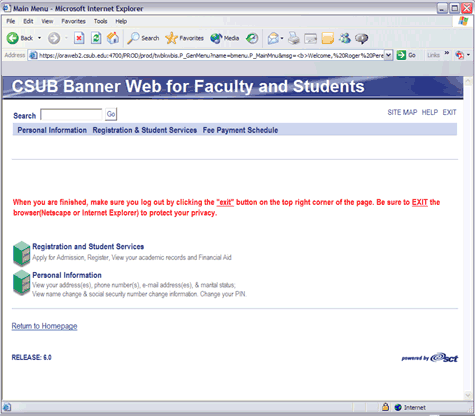Open the Media toolbar button
475x416 pixels.
(225, 38)
